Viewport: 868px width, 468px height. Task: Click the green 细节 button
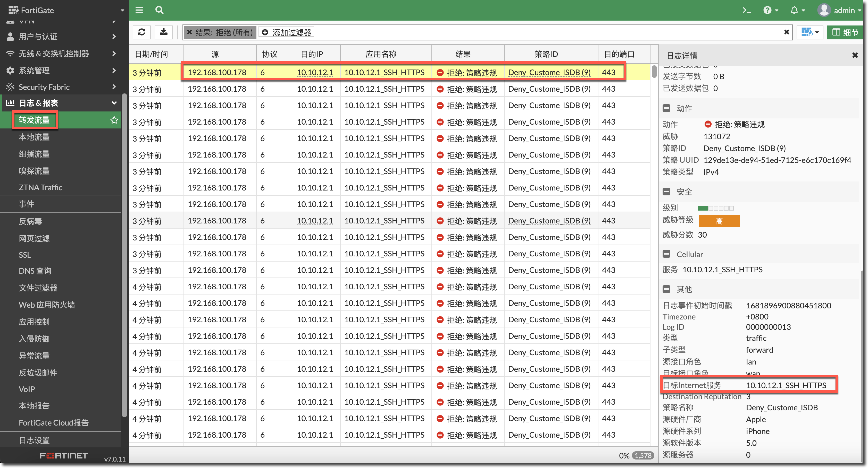click(845, 32)
